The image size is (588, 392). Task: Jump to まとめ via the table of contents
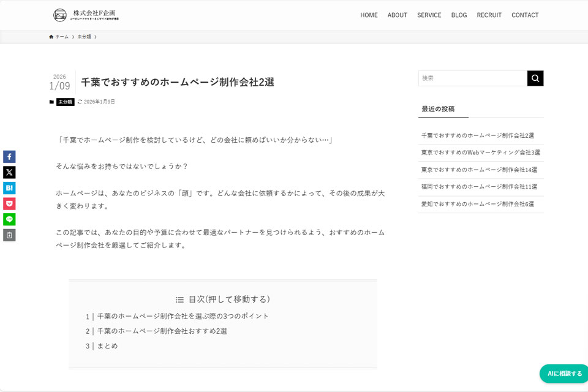[x=108, y=345]
